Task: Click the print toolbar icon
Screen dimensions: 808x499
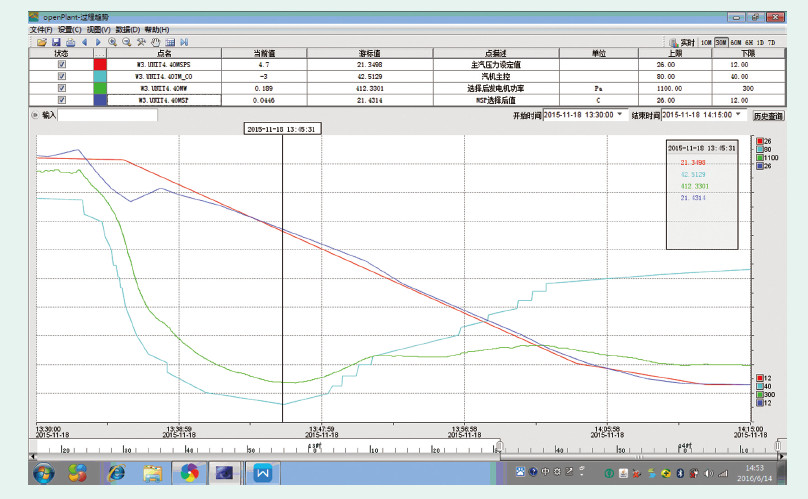Action: tap(70, 42)
